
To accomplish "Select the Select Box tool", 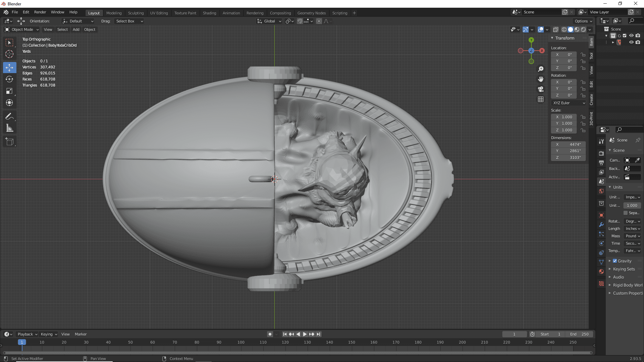I will 9,43.
